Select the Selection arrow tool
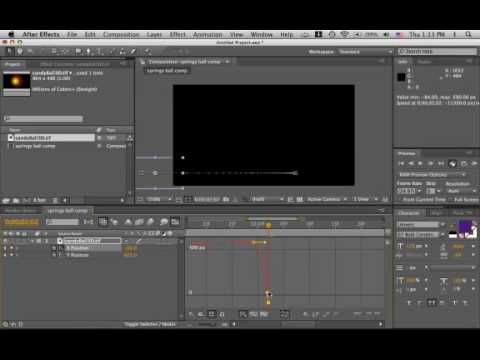 9,51
